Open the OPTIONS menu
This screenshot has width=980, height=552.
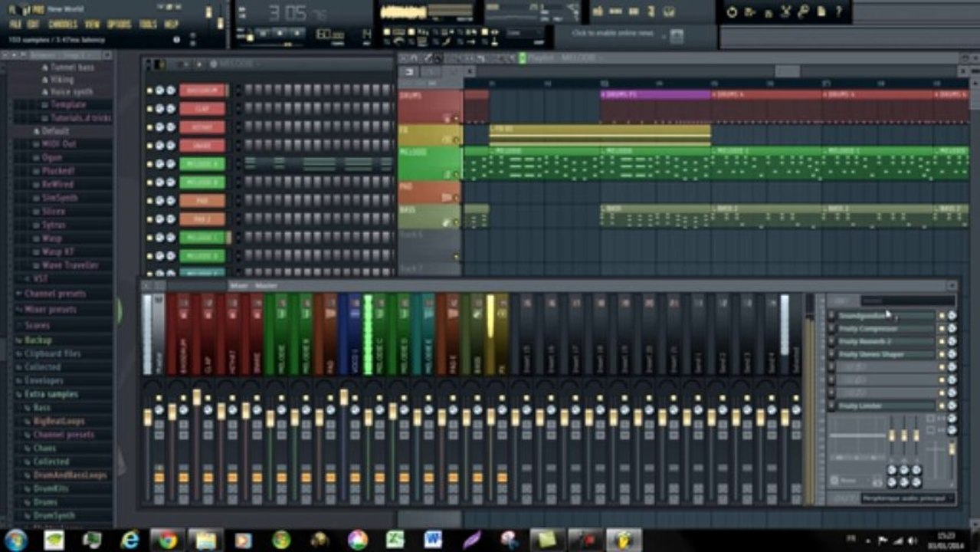click(120, 25)
